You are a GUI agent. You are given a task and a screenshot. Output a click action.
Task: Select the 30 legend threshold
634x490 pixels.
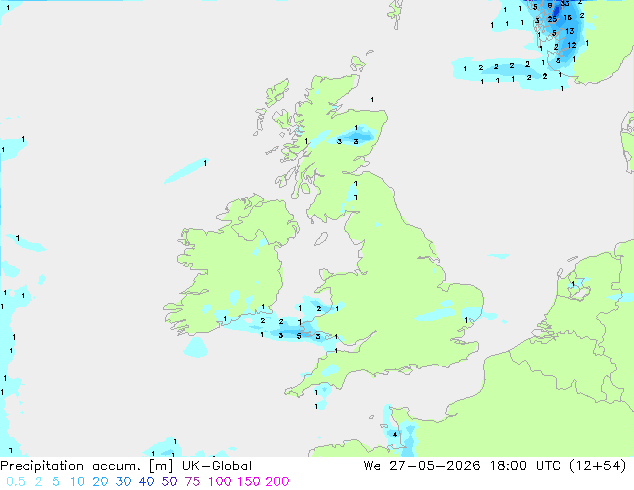[123, 482]
